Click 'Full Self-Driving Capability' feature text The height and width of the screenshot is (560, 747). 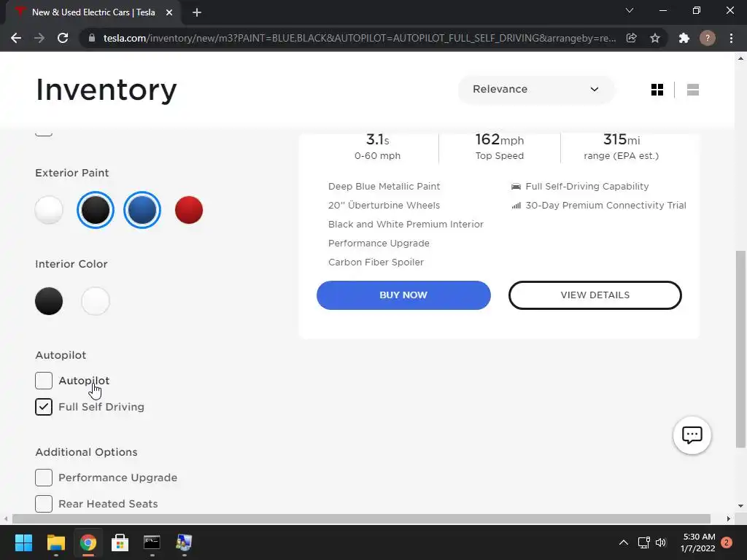pos(587,186)
